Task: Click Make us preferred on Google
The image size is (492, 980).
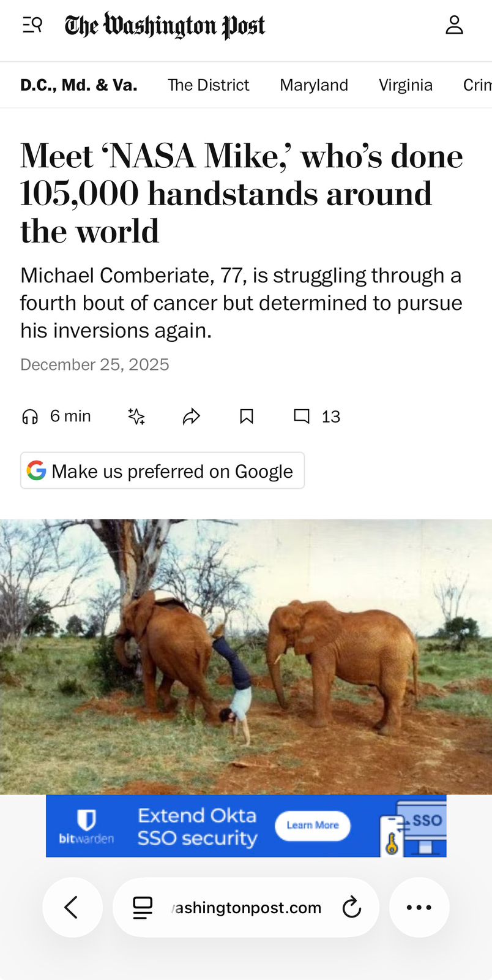Action: pyautogui.click(x=163, y=470)
